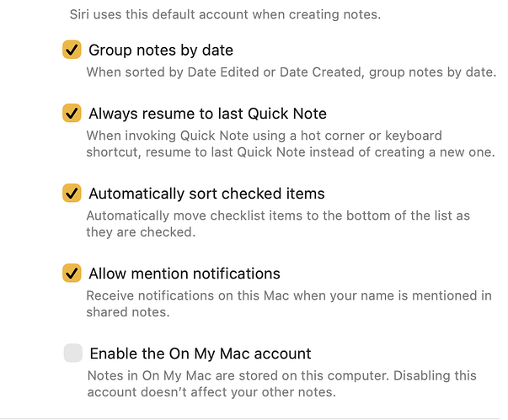The width and height of the screenshot is (508, 420).
Task: Click the "Allow mention notifications" label text
Action: click(x=184, y=274)
